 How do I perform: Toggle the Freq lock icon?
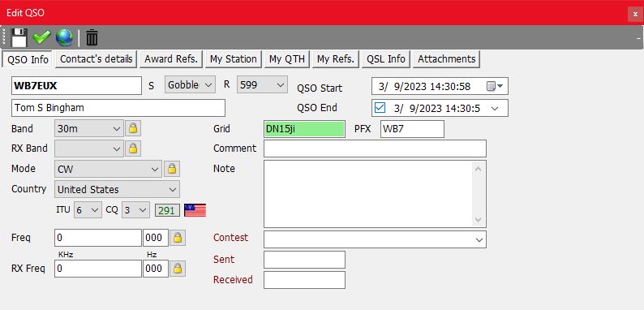(178, 238)
